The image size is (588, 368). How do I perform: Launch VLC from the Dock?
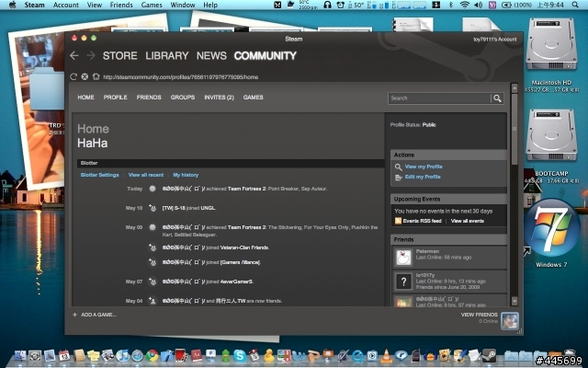386,355
